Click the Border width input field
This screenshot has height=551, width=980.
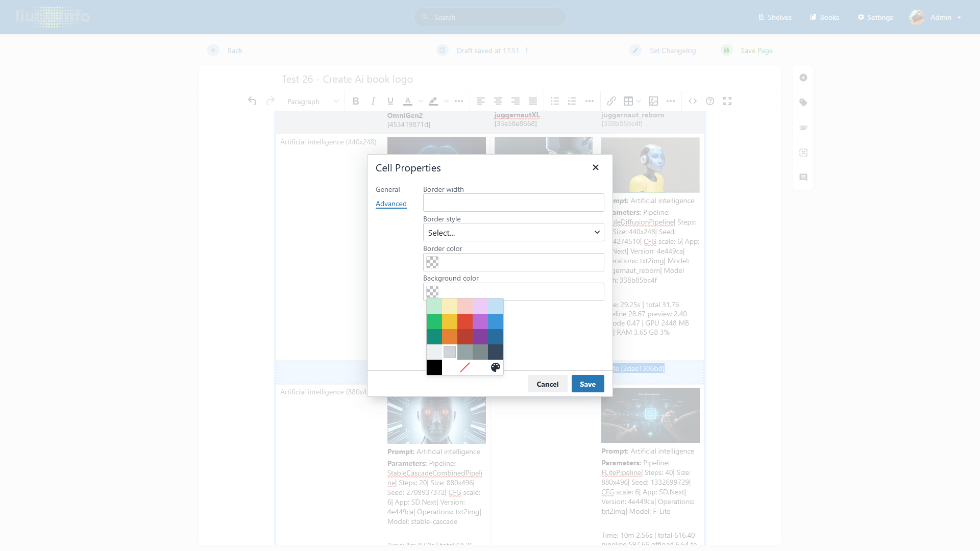(x=513, y=203)
